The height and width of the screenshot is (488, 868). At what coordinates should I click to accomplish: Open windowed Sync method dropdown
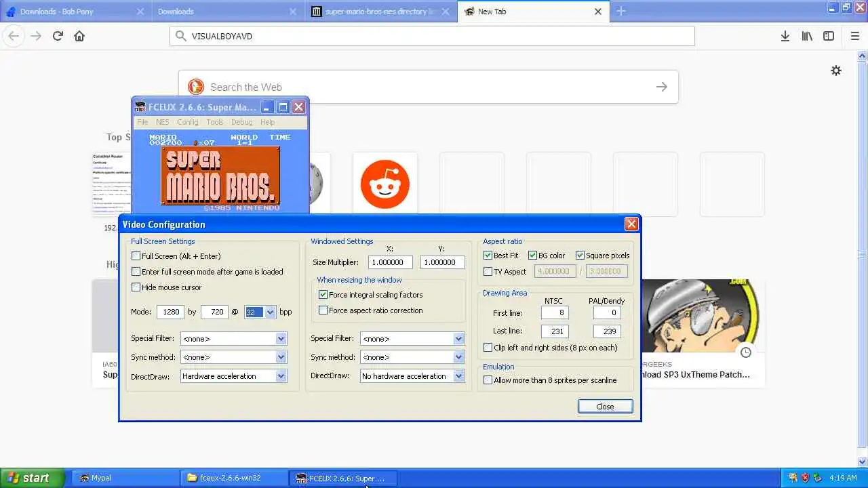pos(412,357)
